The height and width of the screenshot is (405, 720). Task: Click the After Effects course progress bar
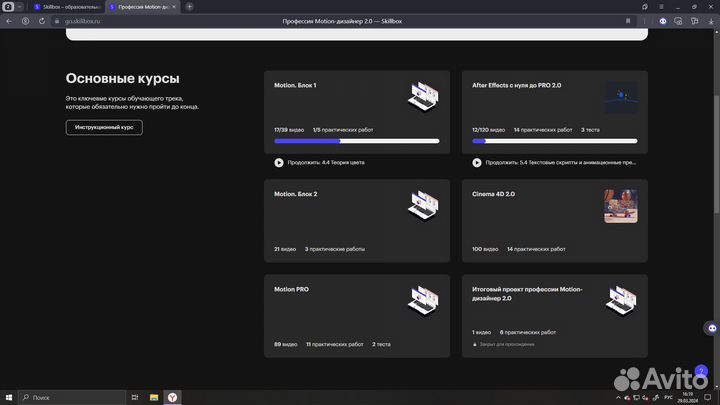[x=554, y=141]
